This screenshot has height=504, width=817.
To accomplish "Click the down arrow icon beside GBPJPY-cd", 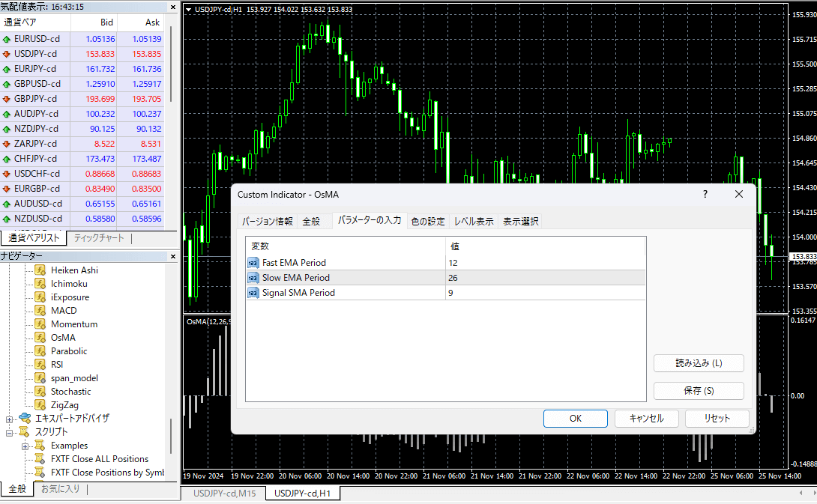I will pyautogui.click(x=7, y=99).
